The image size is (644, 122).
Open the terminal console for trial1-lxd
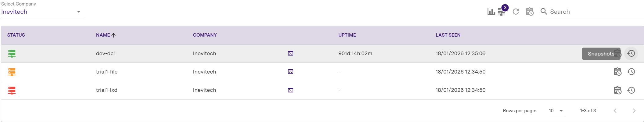[x=290, y=90]
